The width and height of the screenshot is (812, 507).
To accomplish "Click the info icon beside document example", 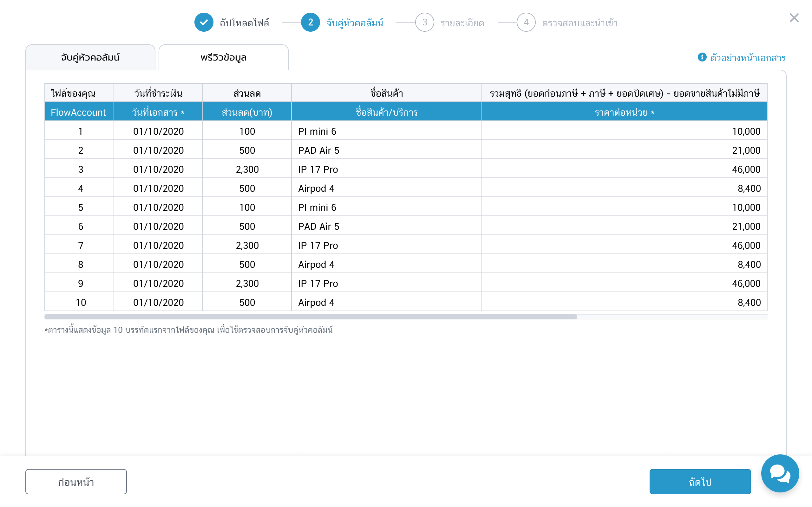I will pyautogui.click(x=702, y=57).
